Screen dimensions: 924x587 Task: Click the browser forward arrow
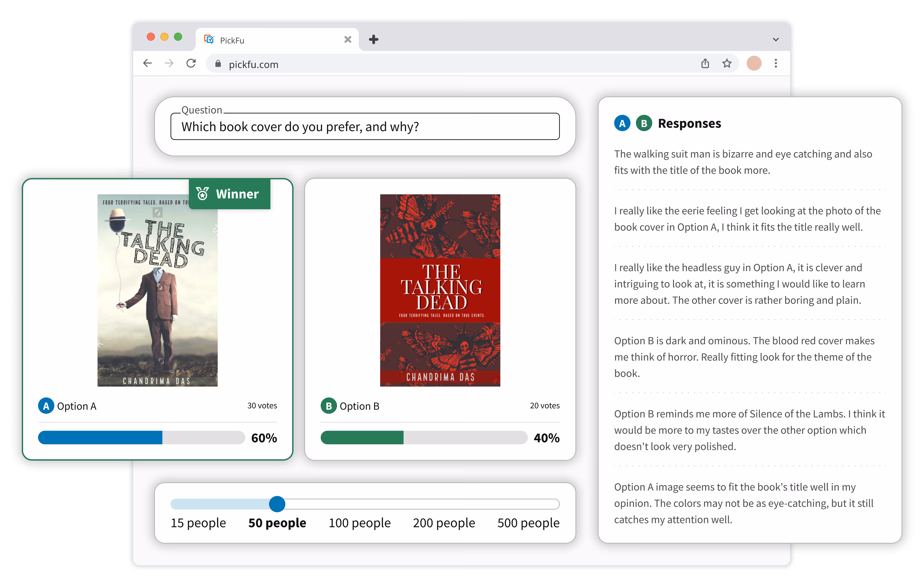169,63
